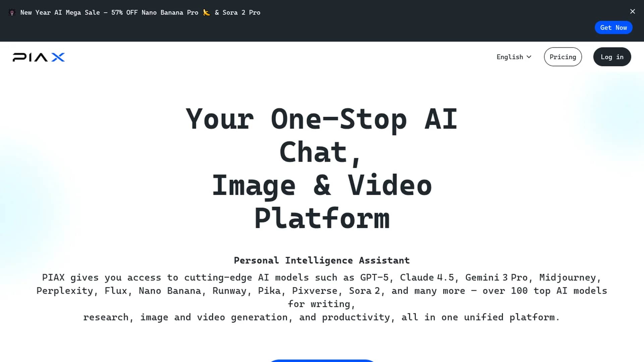Click the PIAX logo
Viewport: 644px width, 362px height.
(x=39, y=57)
